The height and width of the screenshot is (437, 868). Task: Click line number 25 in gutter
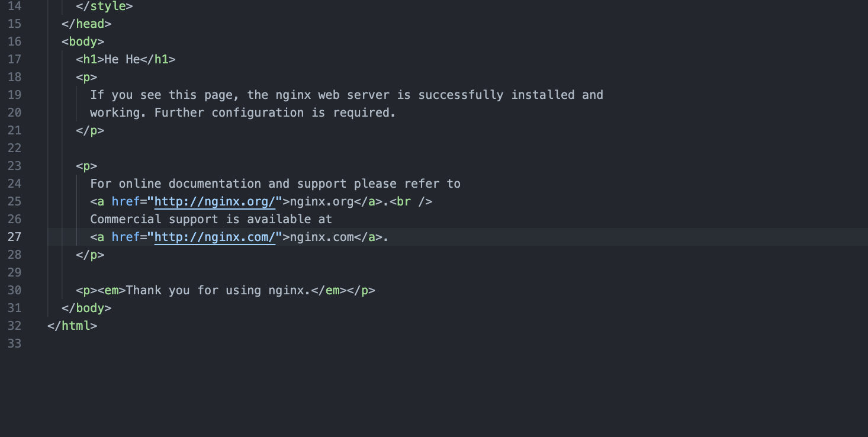tap(14, 201)
